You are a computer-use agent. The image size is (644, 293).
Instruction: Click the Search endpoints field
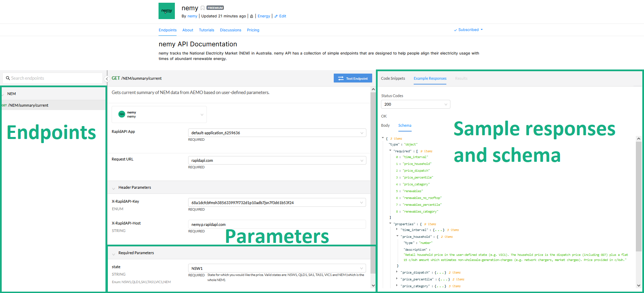tap(52, 78)
